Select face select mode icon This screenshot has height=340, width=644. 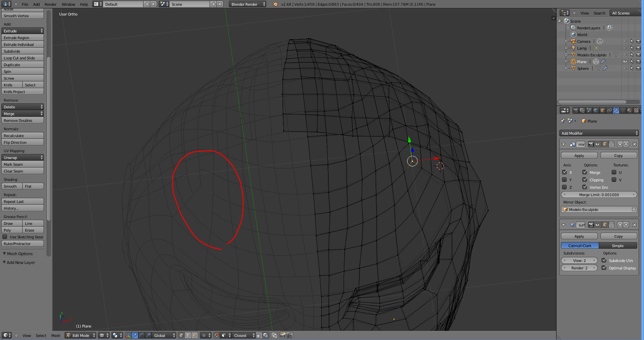(x=194, y=335)
